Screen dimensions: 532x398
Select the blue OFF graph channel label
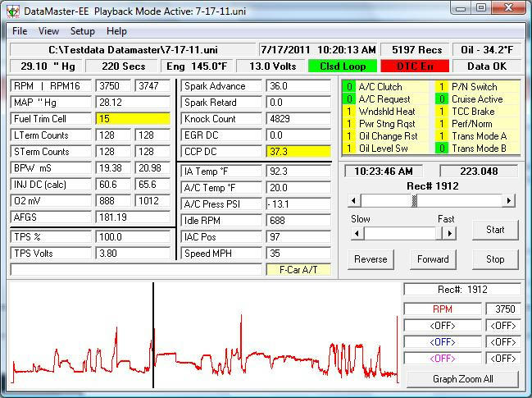442,342
